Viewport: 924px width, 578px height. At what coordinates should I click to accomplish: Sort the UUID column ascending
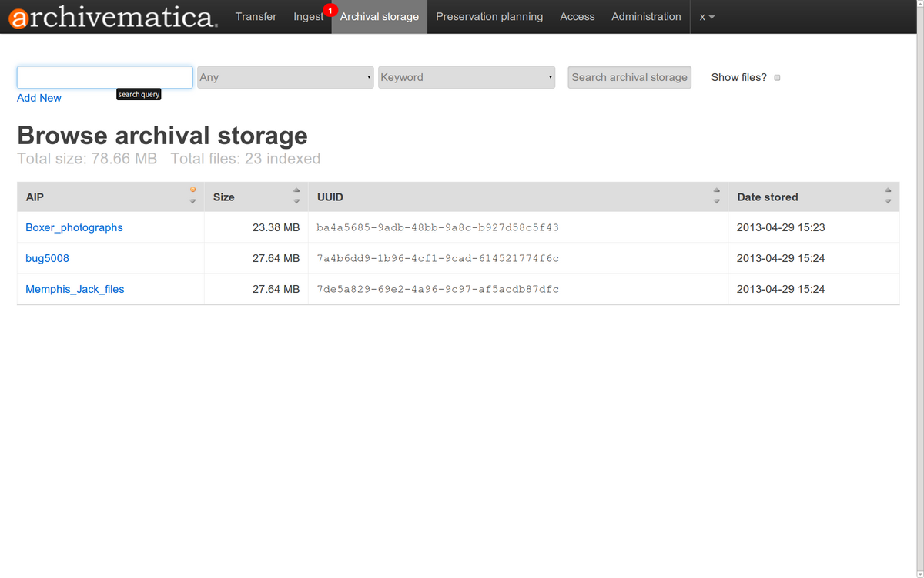(x=718, y=190)
